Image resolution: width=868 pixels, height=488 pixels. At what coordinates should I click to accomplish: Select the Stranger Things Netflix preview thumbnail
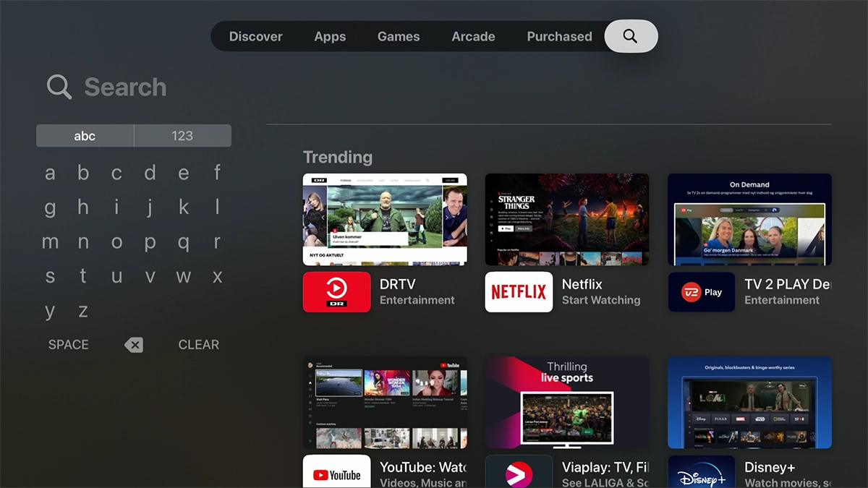[566, 219]
